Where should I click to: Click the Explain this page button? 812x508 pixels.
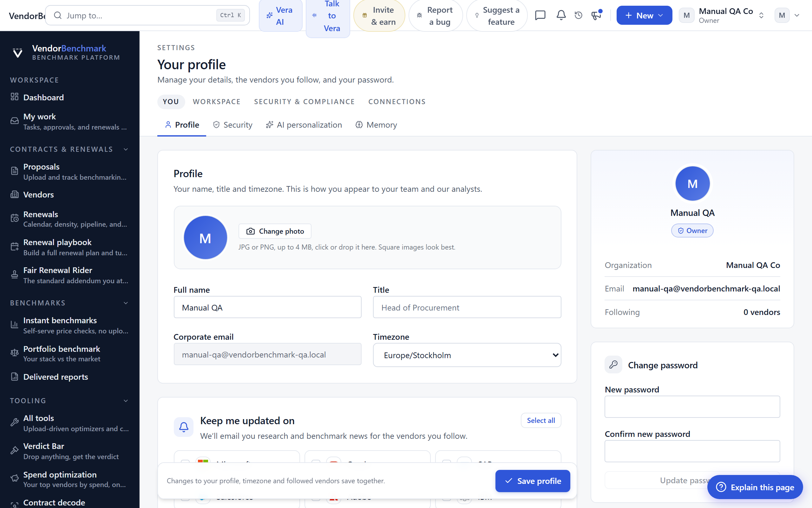[x=755, y=487]
